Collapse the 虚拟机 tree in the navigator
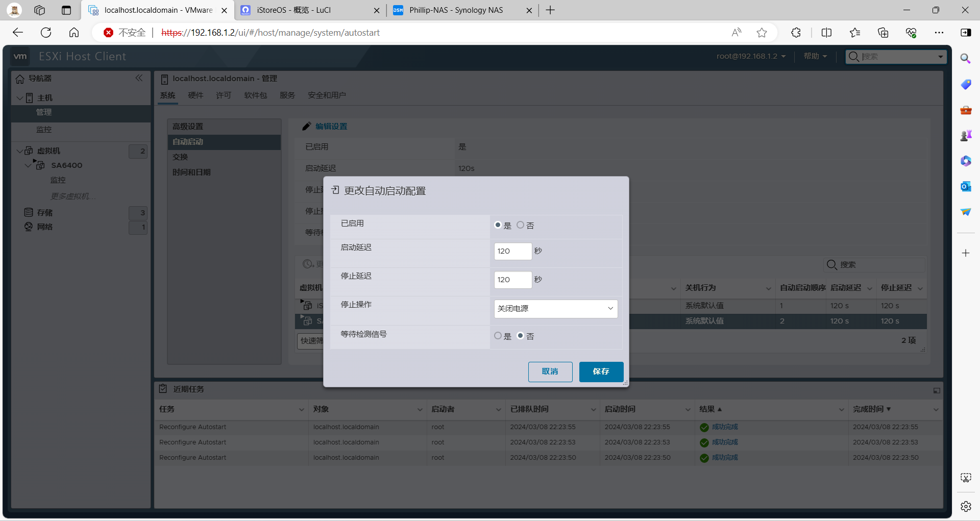 tap(19, 151)
